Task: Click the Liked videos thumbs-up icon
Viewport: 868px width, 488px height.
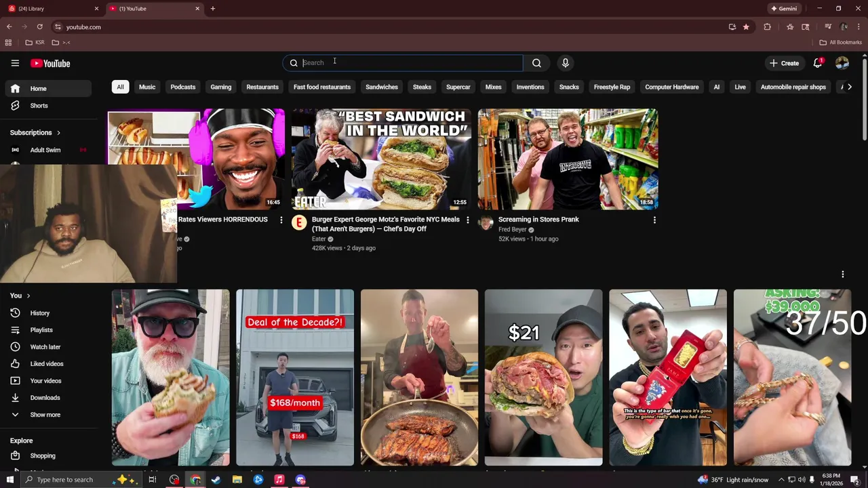Action: (x=15, y=364)
